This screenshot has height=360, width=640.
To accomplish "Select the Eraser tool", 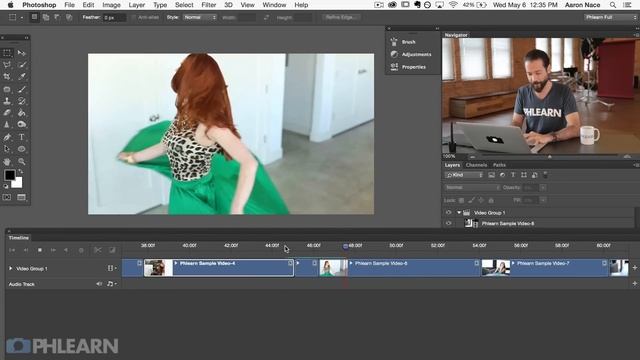I will click(7, 113).
